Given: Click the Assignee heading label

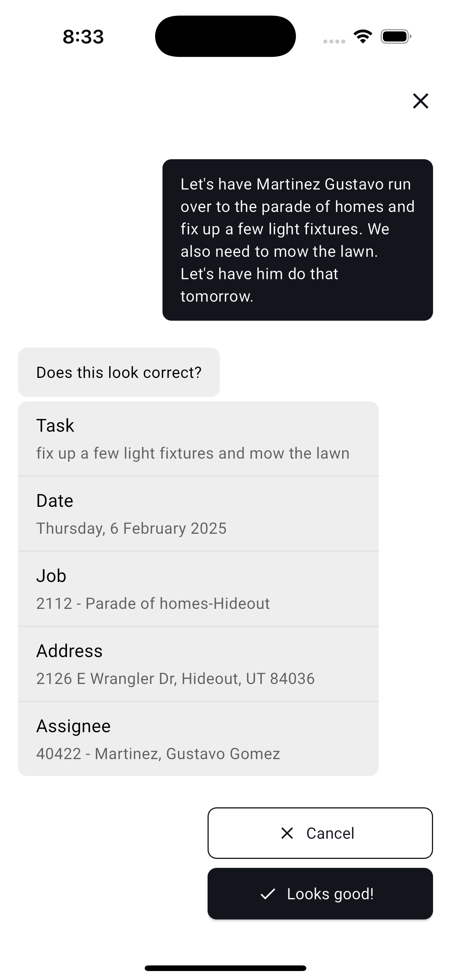Looking at the screenshot, I should (73, 726).
